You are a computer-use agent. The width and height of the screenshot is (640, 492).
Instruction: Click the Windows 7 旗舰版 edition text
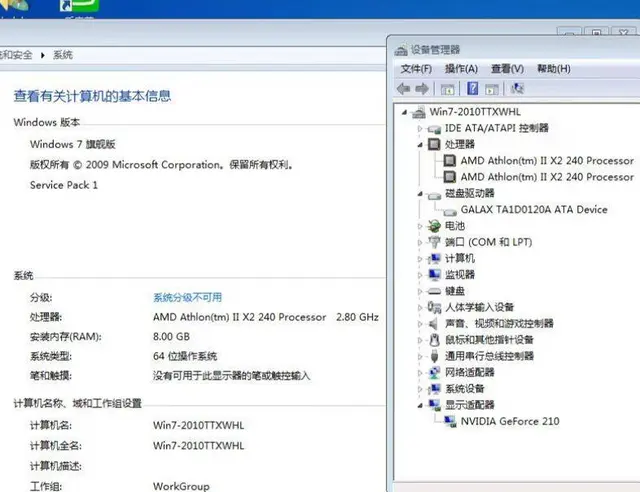click(x=73, y=144)
